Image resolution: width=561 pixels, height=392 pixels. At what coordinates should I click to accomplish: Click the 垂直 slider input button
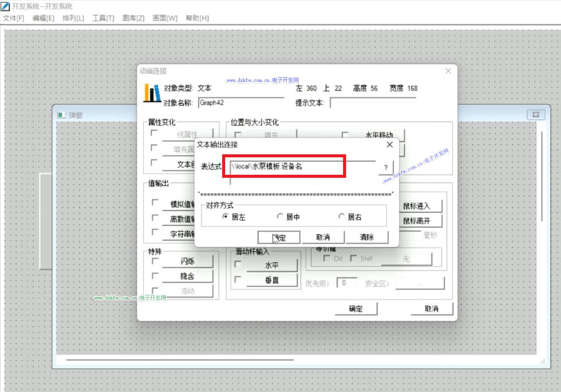272,280
